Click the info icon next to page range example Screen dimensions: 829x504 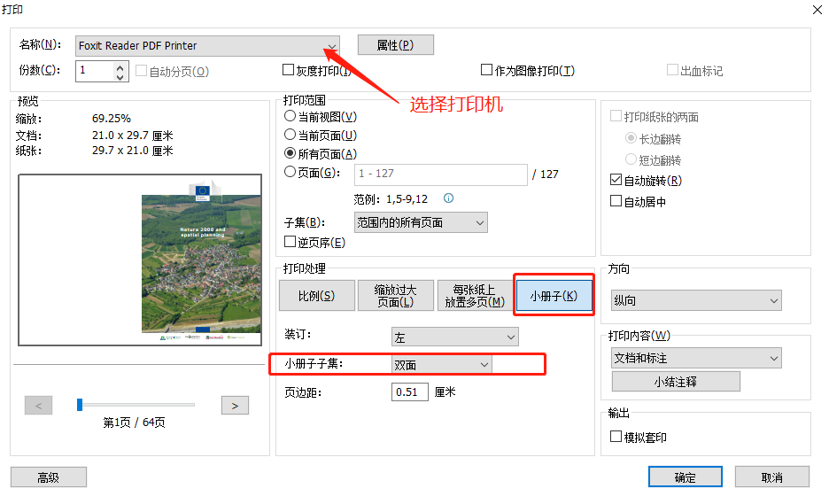coord(448,198)
